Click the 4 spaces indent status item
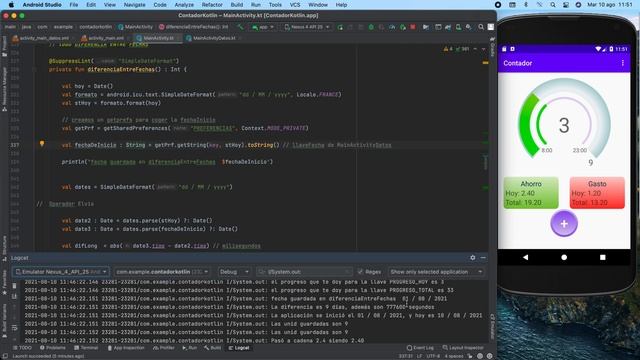 point(453,356)
